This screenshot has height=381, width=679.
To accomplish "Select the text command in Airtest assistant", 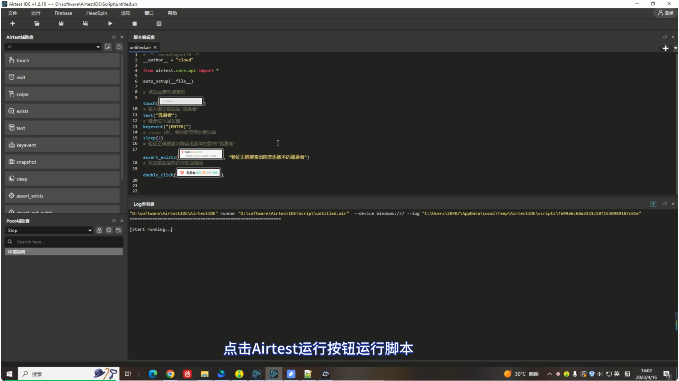I will [x=62, y=128].
